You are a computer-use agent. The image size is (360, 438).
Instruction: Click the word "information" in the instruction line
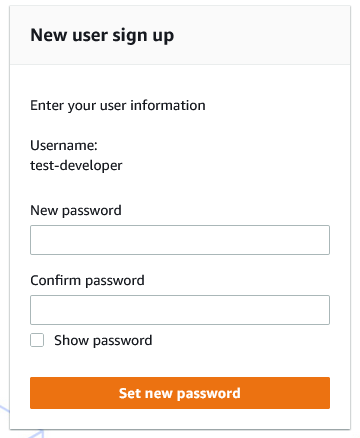coord(168,105)
